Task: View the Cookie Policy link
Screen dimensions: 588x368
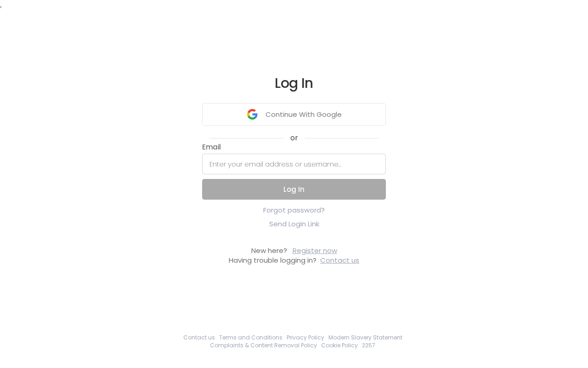Action: coord(339,345)
